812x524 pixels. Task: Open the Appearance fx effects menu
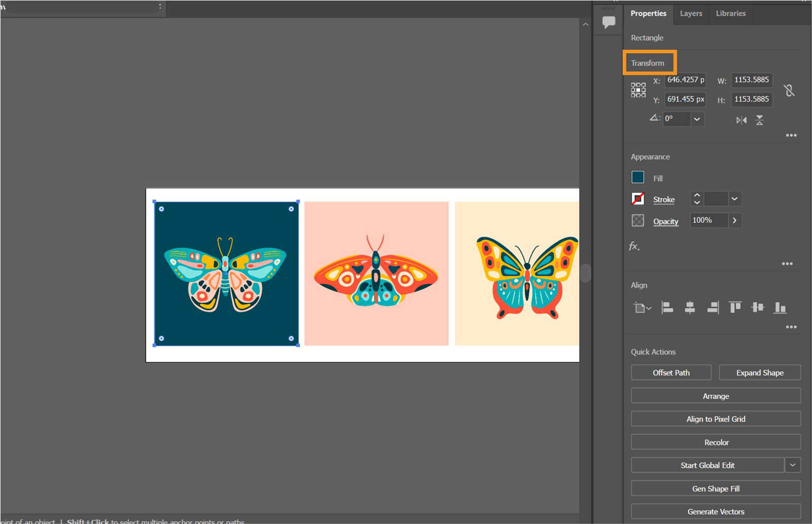point(633,247)
